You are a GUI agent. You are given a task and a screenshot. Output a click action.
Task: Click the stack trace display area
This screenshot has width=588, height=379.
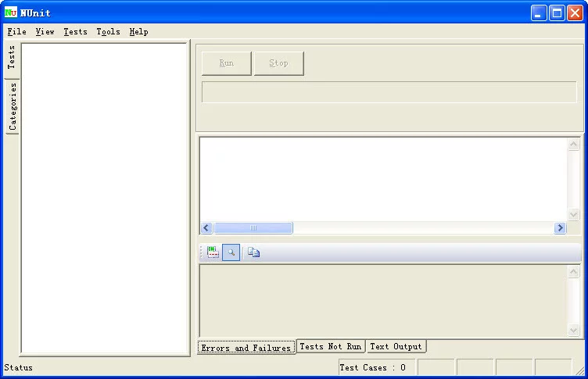[x=383, y=301]
